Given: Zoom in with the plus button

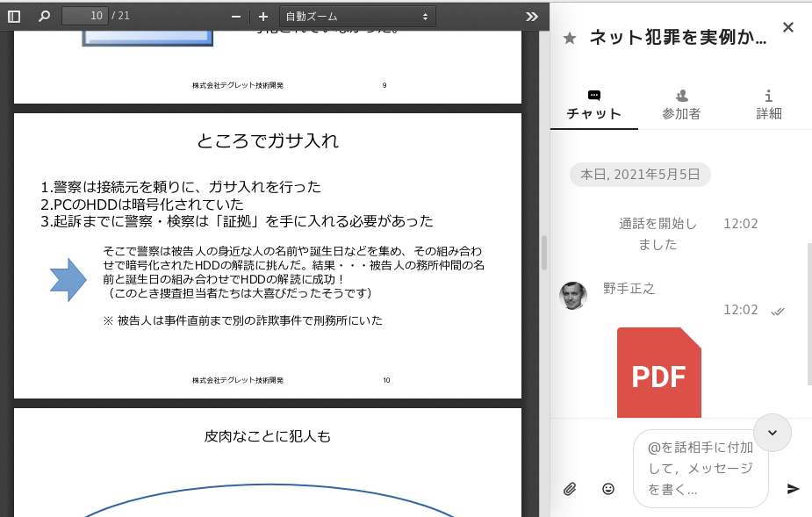Looking at the screenshot, I should point(263,17).
